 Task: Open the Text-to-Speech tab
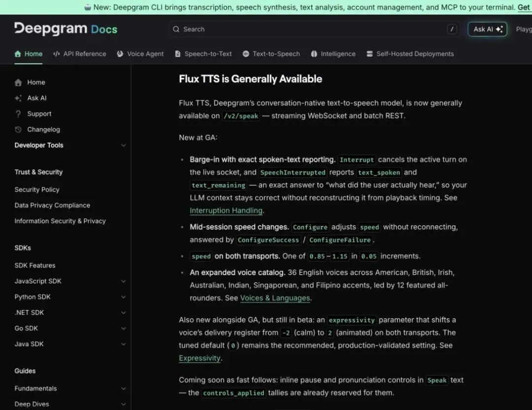click(271, 54)
